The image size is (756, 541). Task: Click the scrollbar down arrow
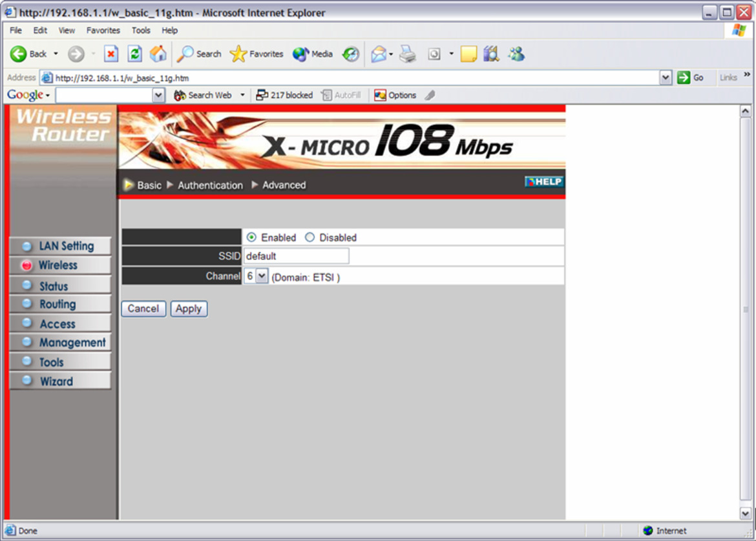coord(746,513)
